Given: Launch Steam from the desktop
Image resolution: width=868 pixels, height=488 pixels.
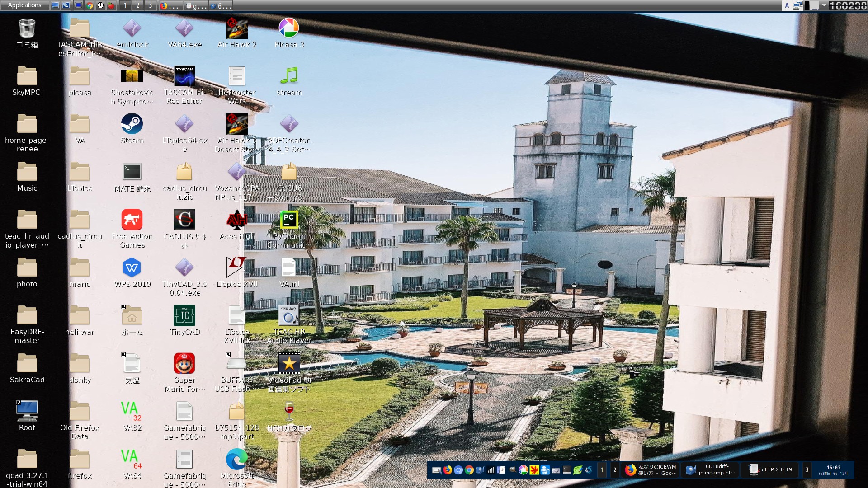Looking at the screenshot, I should [x=132, y=123].
